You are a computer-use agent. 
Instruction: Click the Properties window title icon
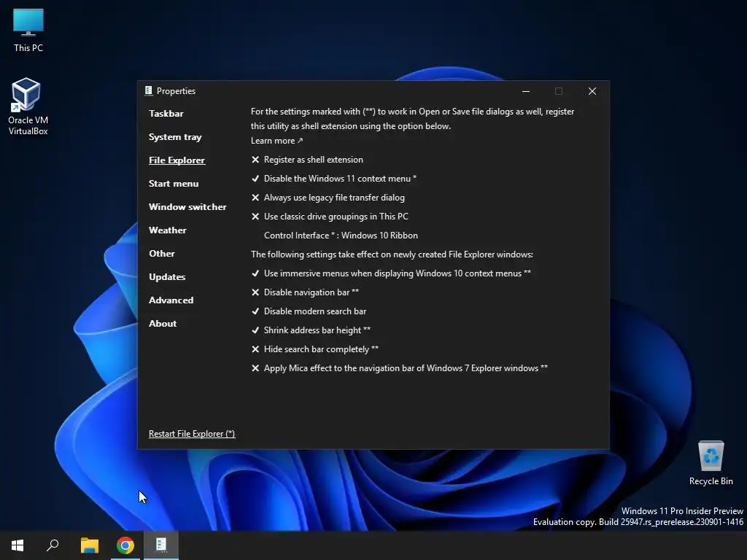[x=149, y=91]
